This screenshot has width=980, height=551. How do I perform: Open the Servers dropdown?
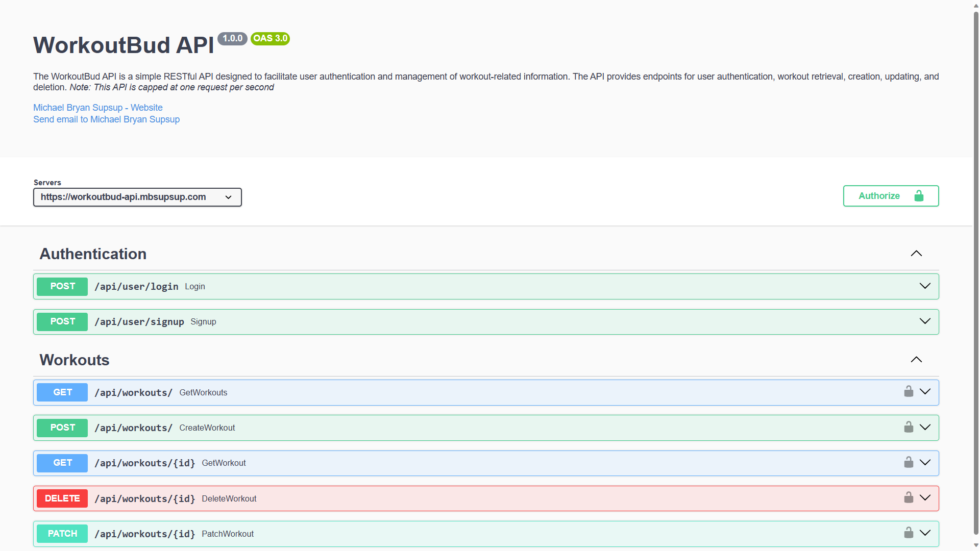point(137,197)
